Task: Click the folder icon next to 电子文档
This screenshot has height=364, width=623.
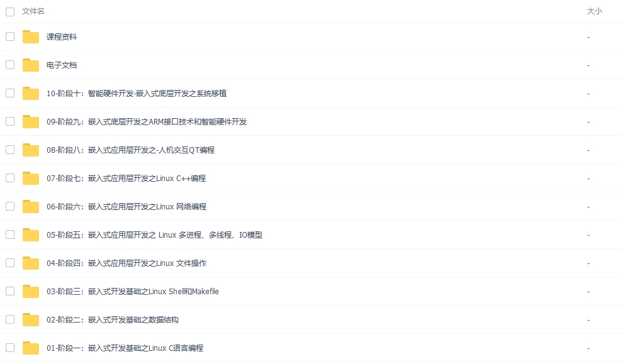Action: [x=31, y=65]
